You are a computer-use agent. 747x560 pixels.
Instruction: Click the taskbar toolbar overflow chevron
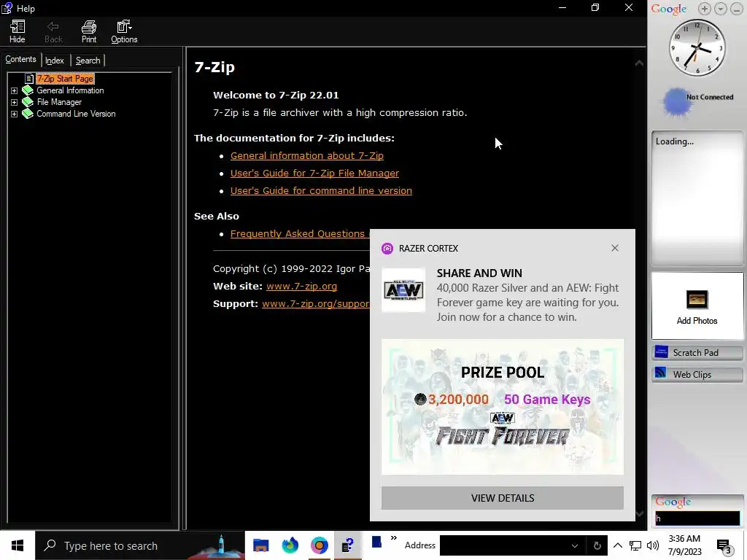click(x=393, y=538)
